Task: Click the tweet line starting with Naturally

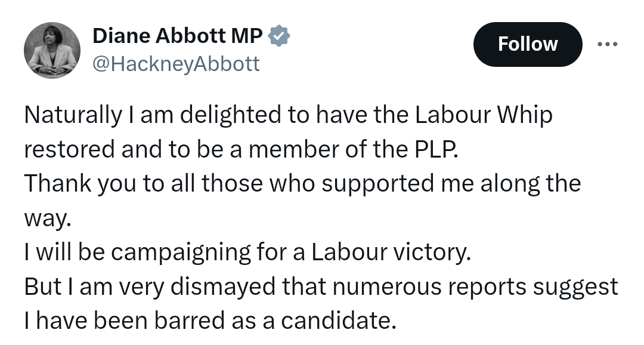Action: (289, 115)
